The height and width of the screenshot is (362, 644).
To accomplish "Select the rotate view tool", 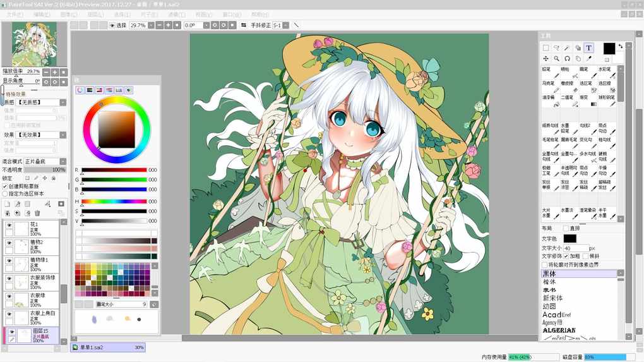I will coord(567,59).
